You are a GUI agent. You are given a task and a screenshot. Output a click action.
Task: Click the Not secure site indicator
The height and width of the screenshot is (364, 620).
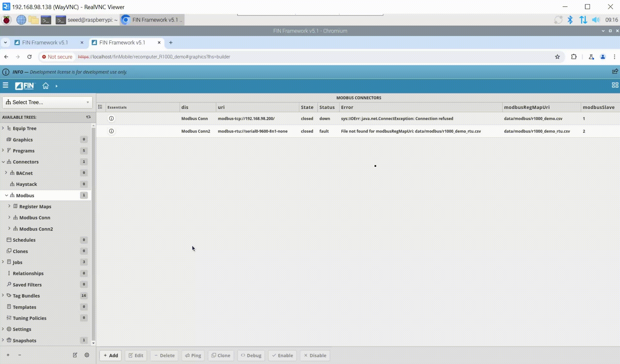[x=57, y=57]
